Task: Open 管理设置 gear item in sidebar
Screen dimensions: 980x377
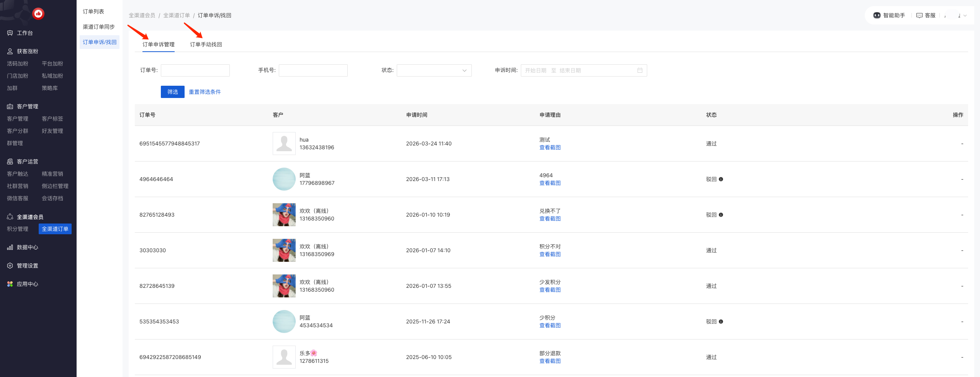Action: pyautogui.click(x=27, y=266)
